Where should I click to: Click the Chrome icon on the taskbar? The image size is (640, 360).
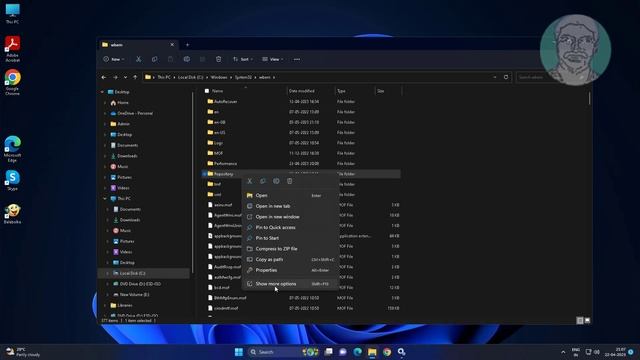(x=387, y=352)
